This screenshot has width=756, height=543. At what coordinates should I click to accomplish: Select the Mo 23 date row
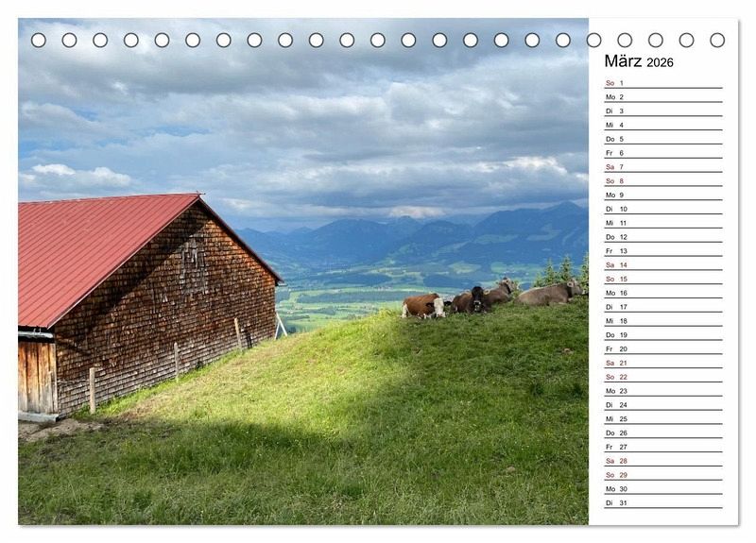click(x=663, y=390)
